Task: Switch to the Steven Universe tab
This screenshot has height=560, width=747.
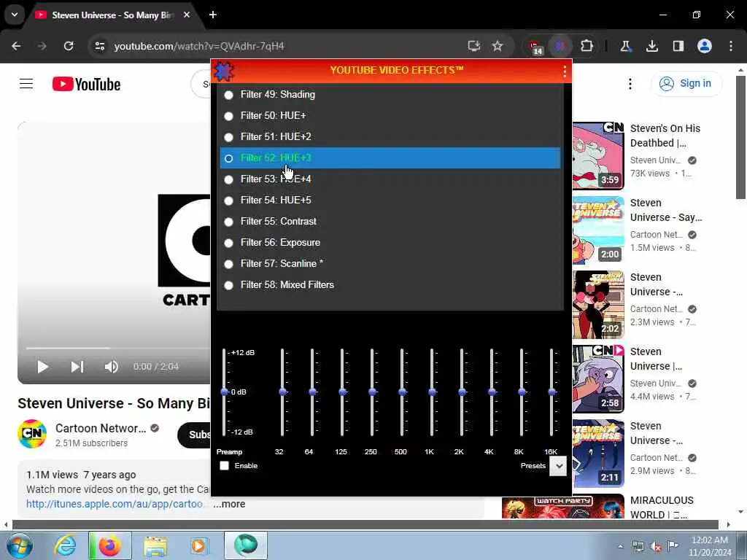Action: (x=113, y=15)
